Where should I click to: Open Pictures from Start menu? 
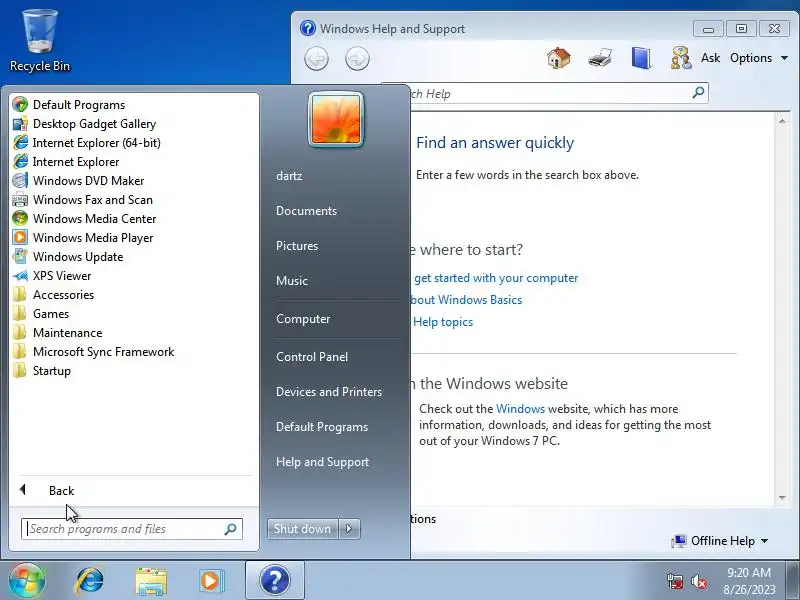[297, 246]
